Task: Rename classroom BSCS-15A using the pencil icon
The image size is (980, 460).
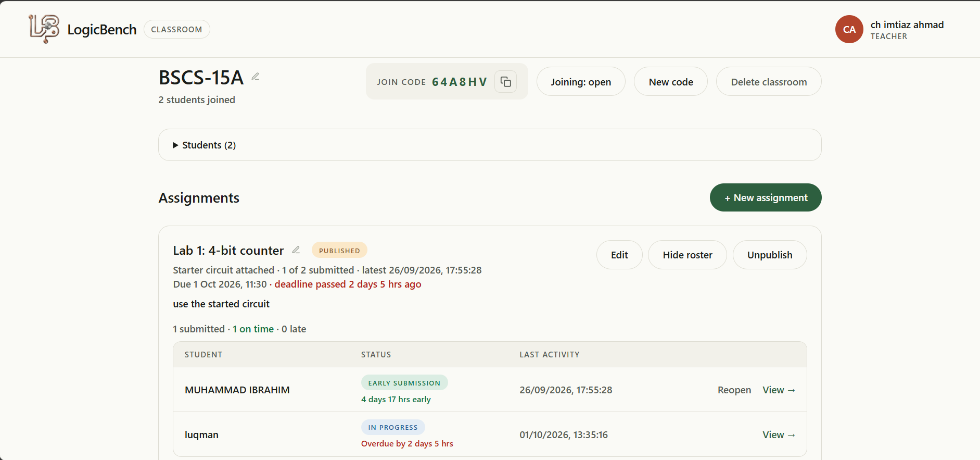Action: [x=256, y=77]
